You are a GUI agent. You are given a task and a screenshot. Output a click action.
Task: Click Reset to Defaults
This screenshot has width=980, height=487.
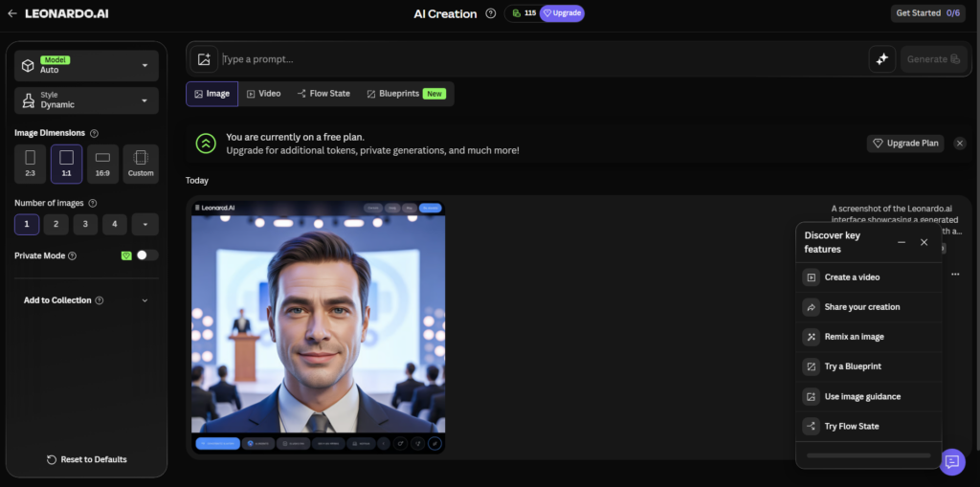86,459
